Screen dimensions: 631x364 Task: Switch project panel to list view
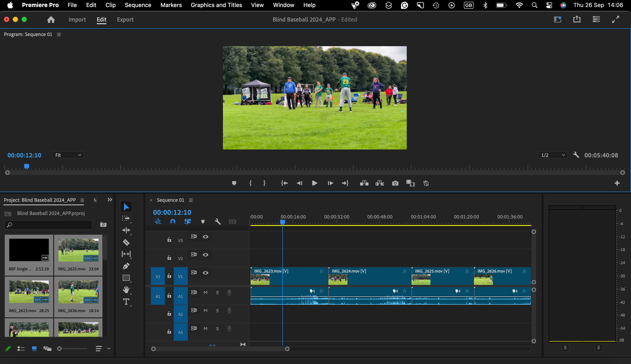[21, 348]
